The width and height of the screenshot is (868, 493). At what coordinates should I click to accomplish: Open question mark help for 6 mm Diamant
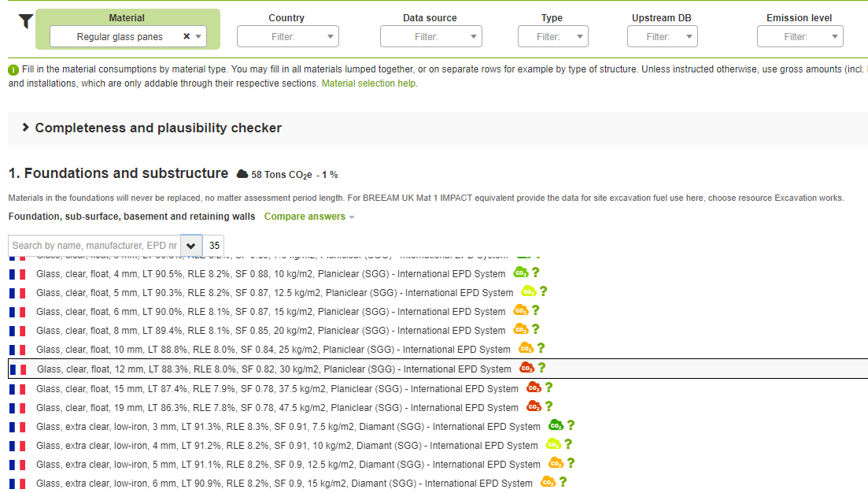[x=563, y=481]
